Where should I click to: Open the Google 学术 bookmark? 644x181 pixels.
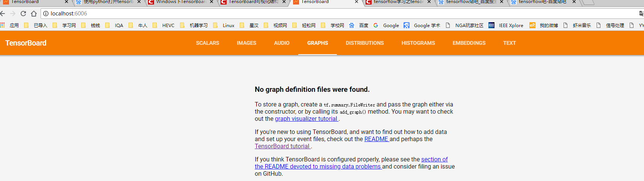pyautogui.click(x=422, y=25)
